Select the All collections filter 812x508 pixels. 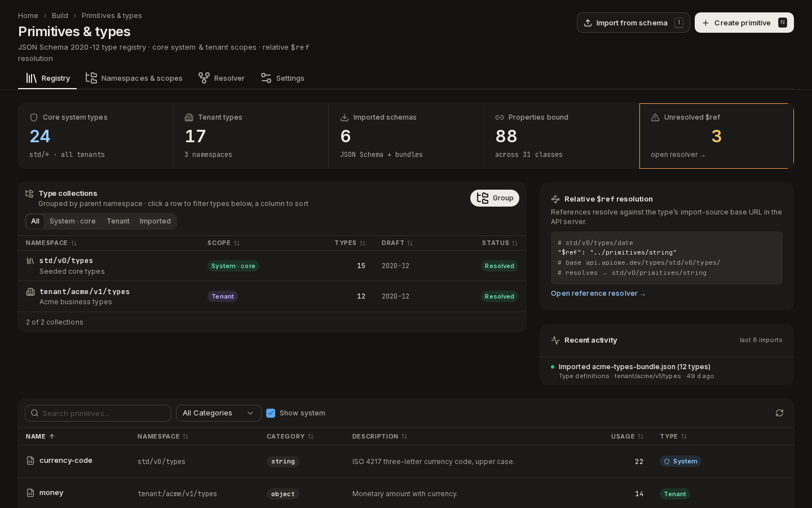pos(35,221)
